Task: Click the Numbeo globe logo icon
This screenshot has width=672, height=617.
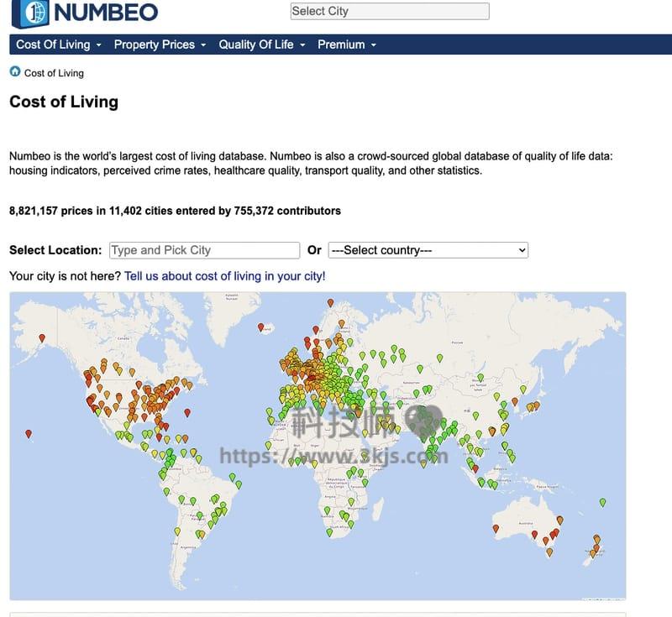Action: point(30,13)
